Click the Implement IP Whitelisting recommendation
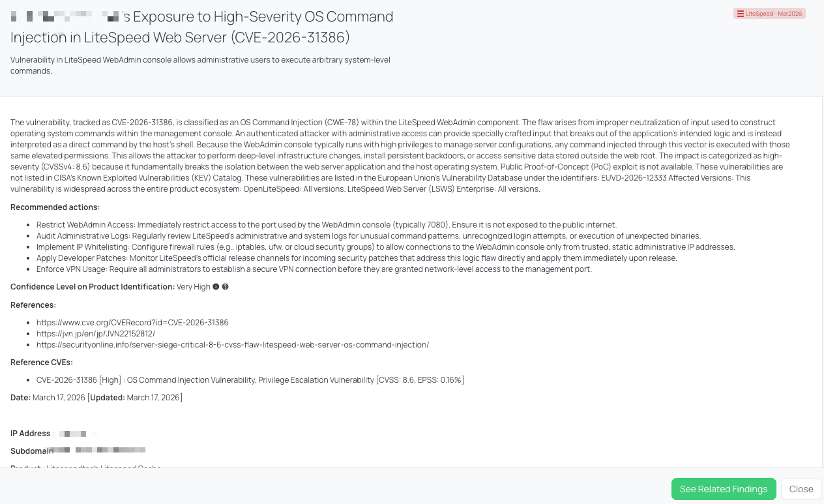The height and width of the screenshot is (504, 824). click(385, 247)
